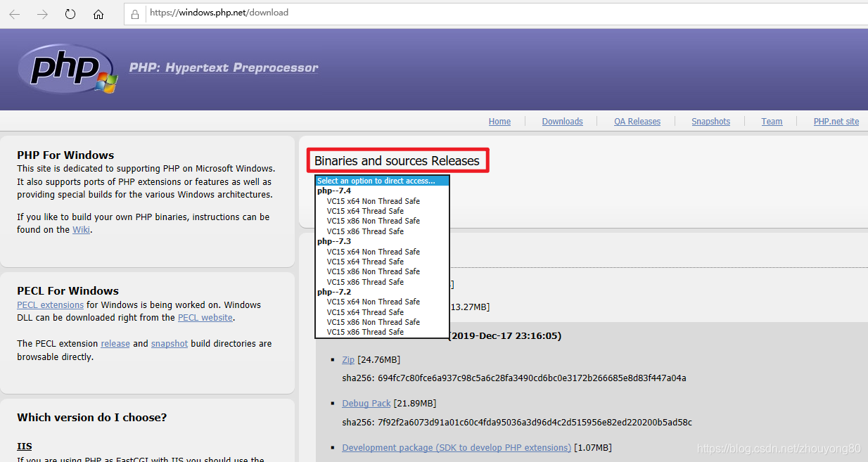This screenshot has height=462, width=868.
Task: Open the Wiki link in sidebar
Action: coord(81,230)
